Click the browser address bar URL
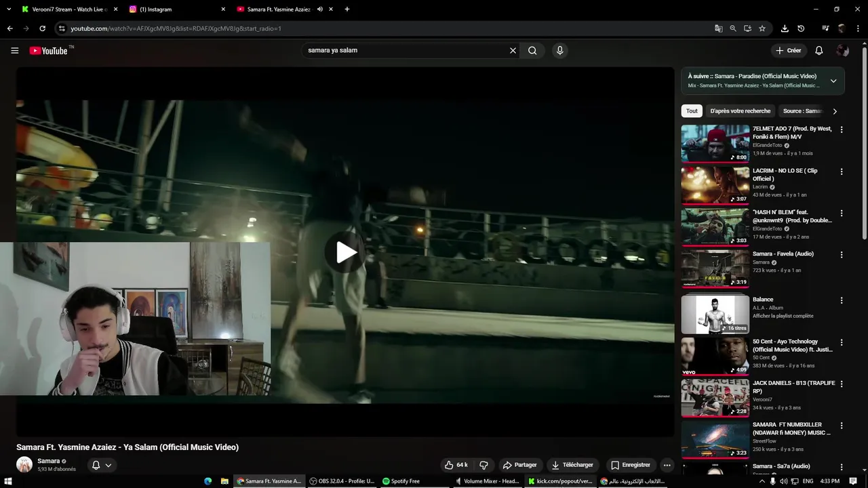 (x=176, y=28)
